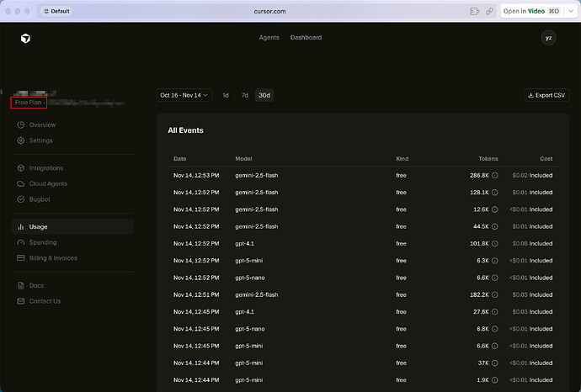Click the browser copy link icon
The image size is (581, 392).
click(x=489, y=11)
